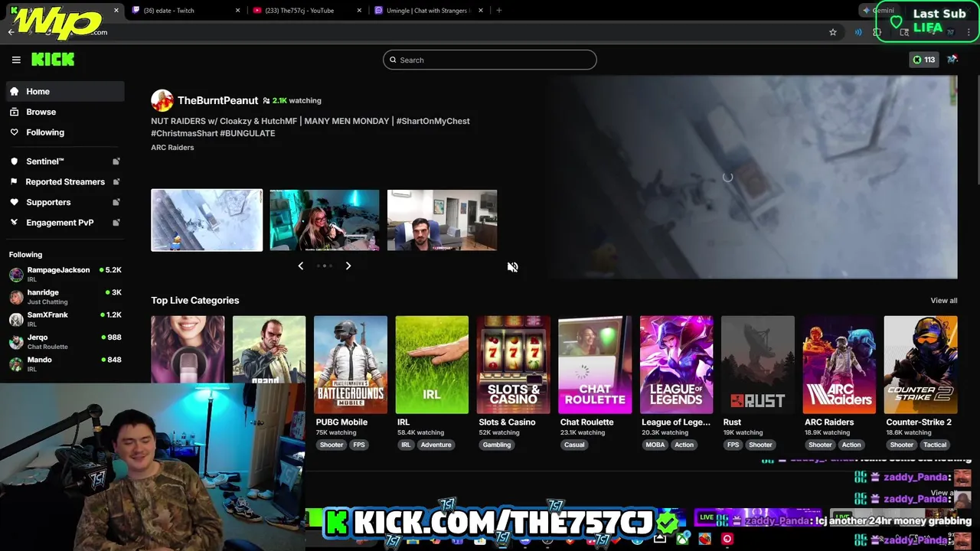980x551 pixels.
Task: Open the hamburger sidebar menu
Action: coord(16,60)
